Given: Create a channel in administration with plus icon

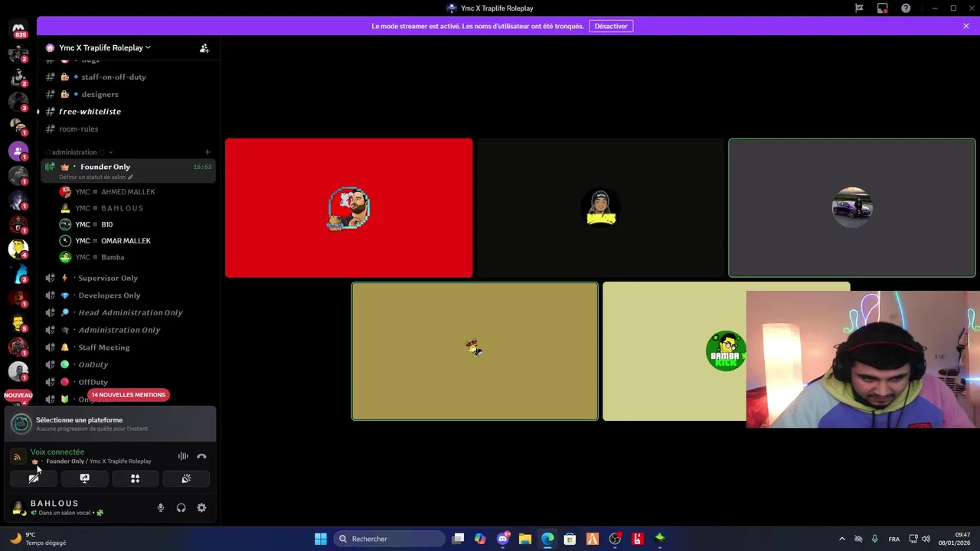Looking at the screenshot, I should click(207, 152).
